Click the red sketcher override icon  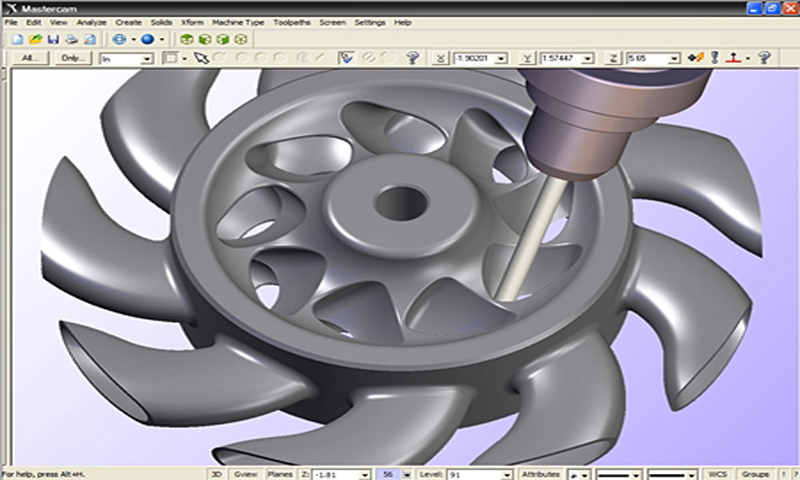[x=733, y=58]
